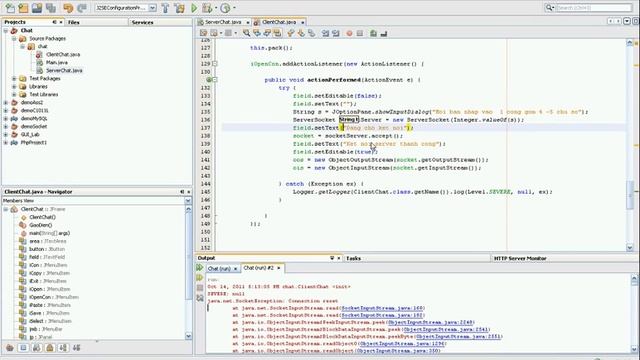
Task: Click the New Project toolbar icon
Action: [23, 8]
